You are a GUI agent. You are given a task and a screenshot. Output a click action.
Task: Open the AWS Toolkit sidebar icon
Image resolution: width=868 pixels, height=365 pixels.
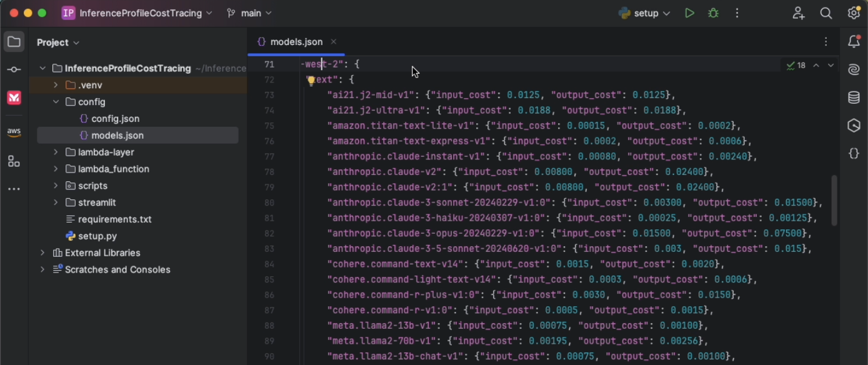[x=14, y=132]
